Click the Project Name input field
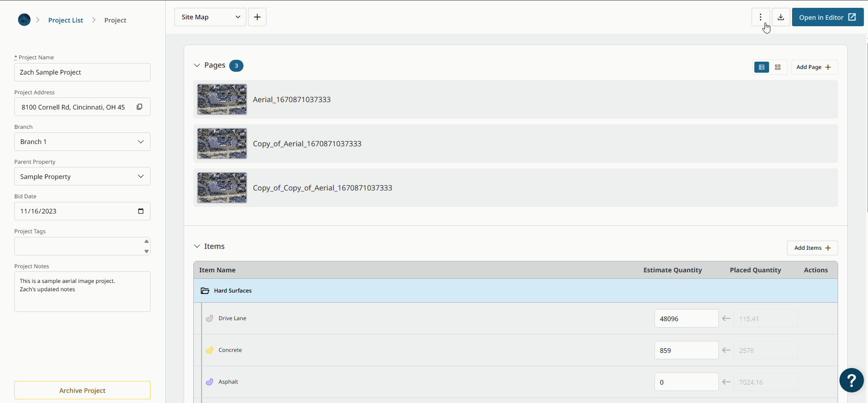The width and height of the screenshot is (868, 403). pos(82,72)
